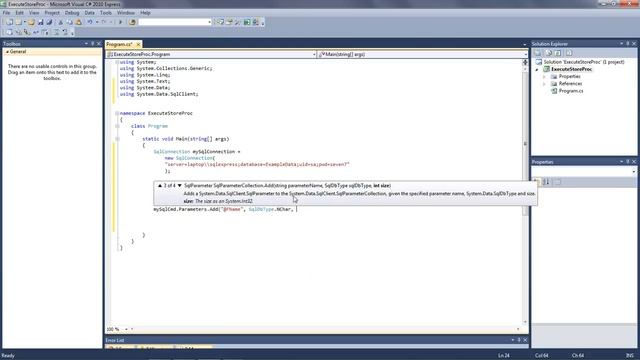Collapse the using directives block
The image size is (640, 360).
[x=117, y=62]
